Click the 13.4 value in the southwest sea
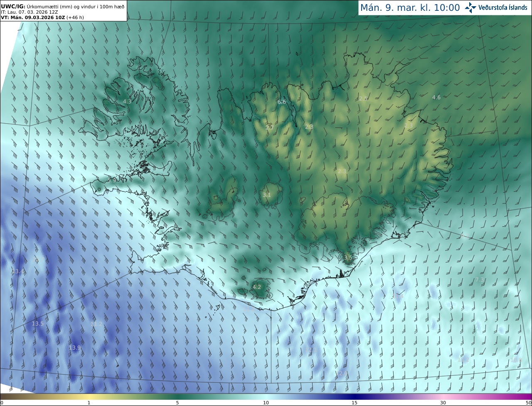This screenshot has height=406, width=532. tap(18, 271)
